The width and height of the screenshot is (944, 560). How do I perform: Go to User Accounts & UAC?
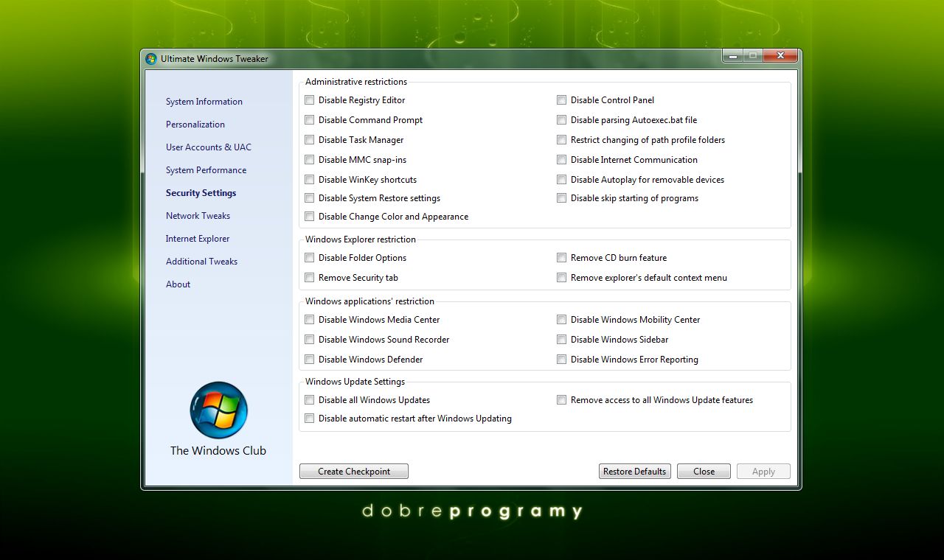click(209, 147)
